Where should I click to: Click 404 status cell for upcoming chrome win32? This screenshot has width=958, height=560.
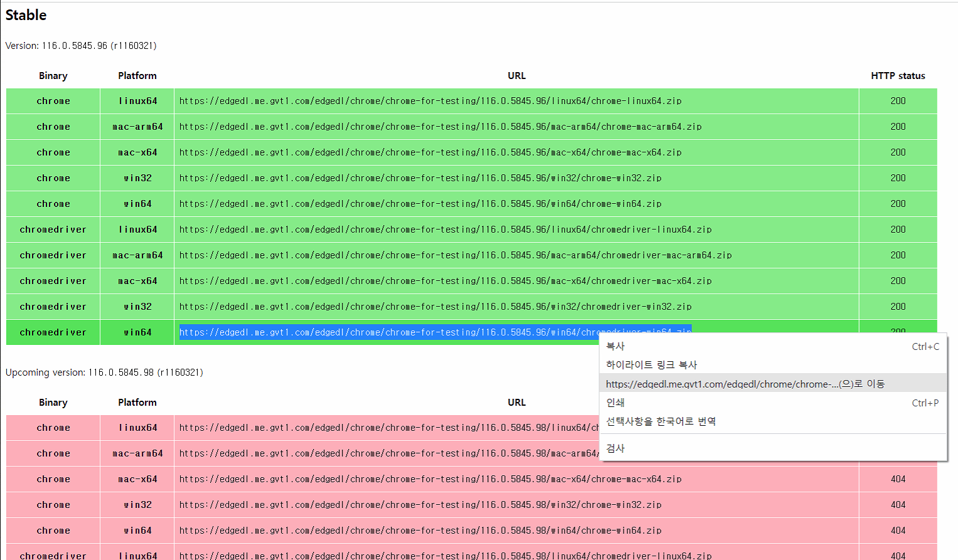click(x=898, y=505)
